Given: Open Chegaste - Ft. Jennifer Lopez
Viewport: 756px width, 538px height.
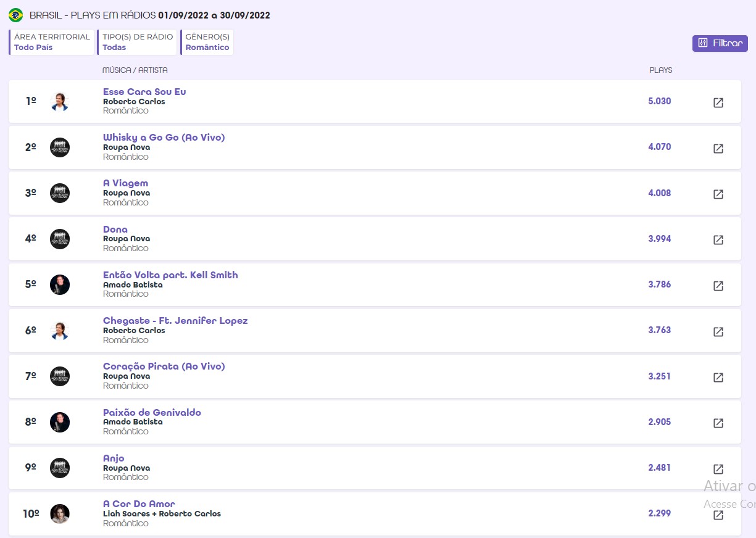Looking at the screenshot, I should point(175,321).
